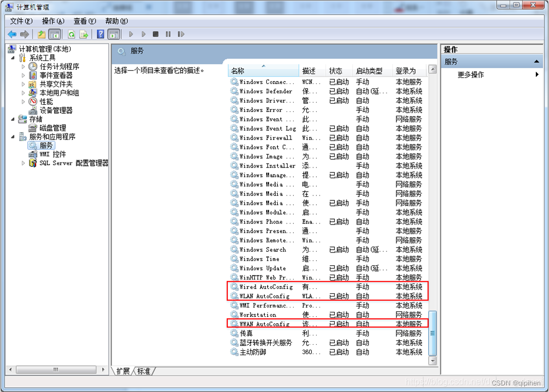The image size is (549, 392).
Task: Click the Forward arrow toolbar icon
Action: (x=25, y=34)
